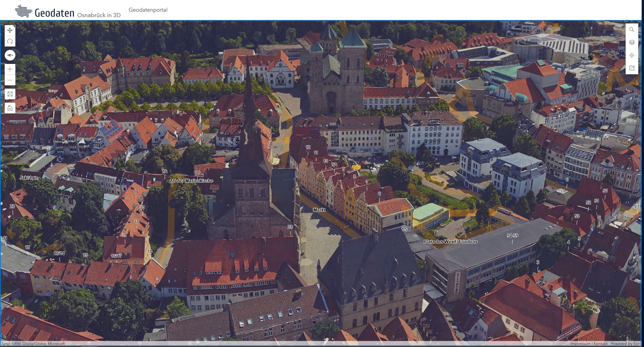The image size is (644, 347).
Task: Select the pan navigation tool
Action: (10, 30)
